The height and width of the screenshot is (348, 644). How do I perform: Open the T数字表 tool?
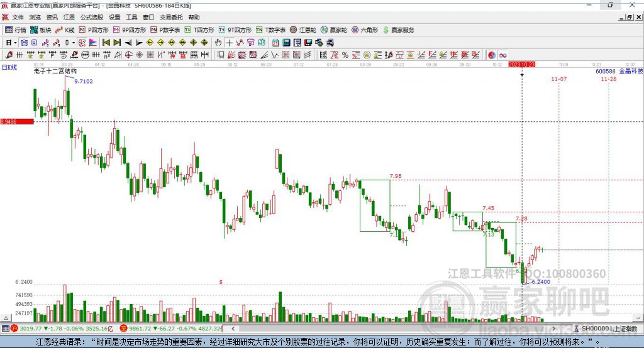(270, 30)
